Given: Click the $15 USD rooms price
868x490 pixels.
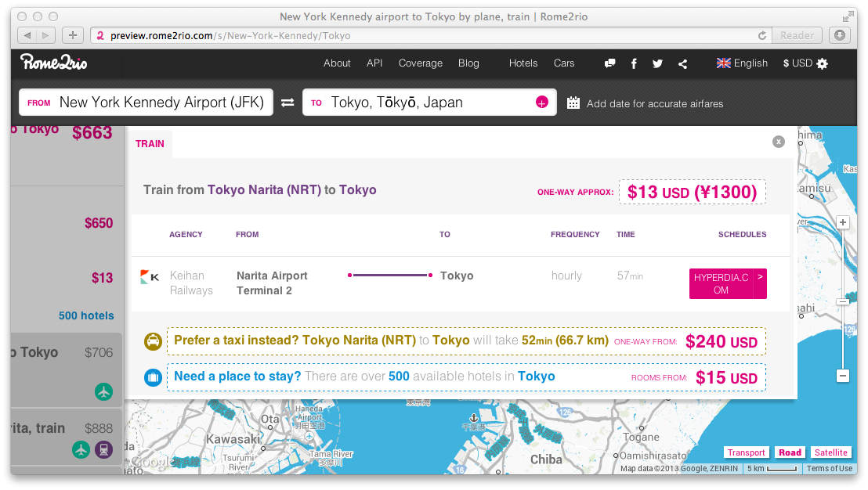Looking at the screenshot, I should 726,378.
